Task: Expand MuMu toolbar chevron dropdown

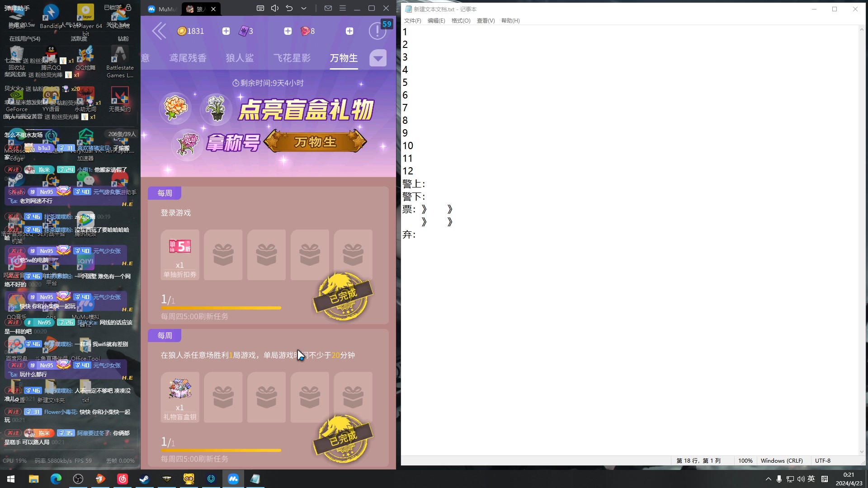Action: pos(304,8)
